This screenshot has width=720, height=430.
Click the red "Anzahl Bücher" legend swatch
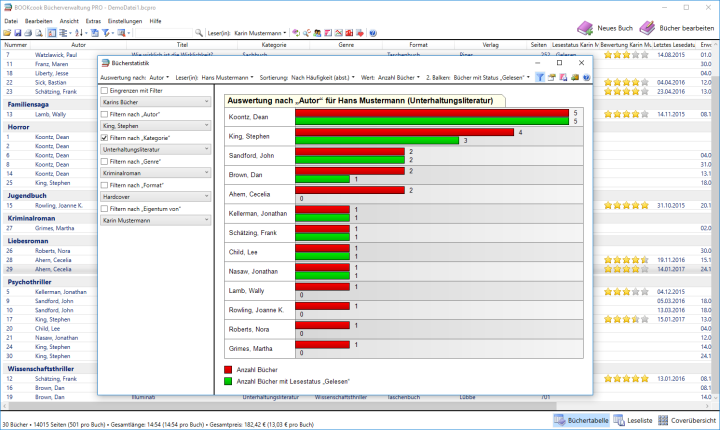pos(229,369)
